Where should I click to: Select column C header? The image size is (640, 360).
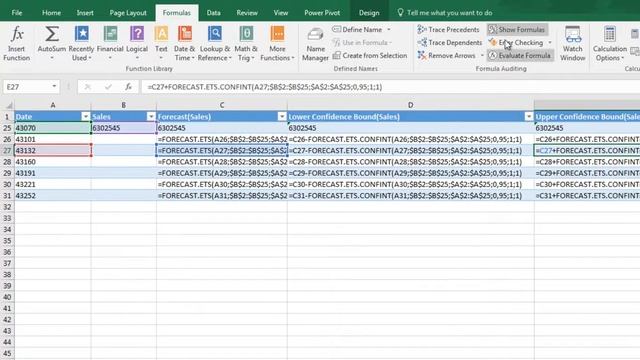(222, 105)
